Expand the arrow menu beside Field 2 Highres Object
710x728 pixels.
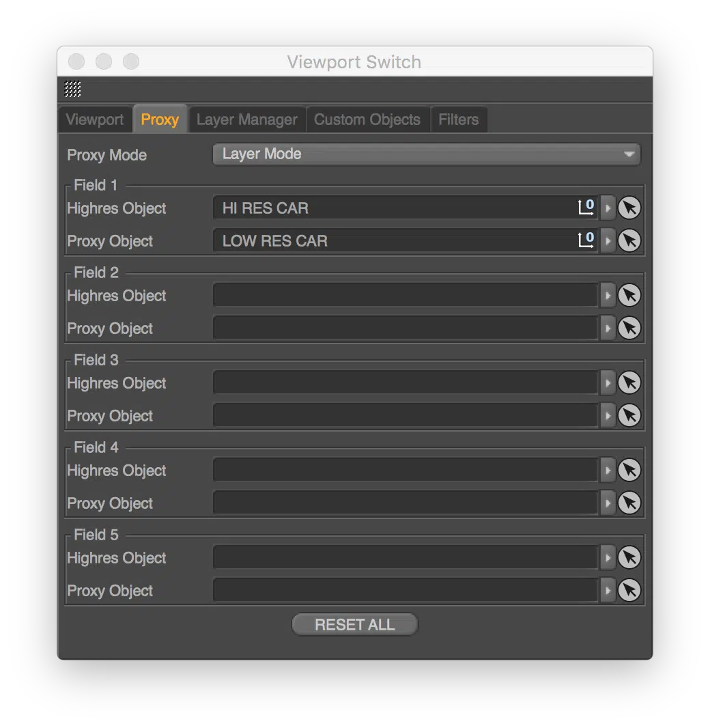(x=608, y=295)
